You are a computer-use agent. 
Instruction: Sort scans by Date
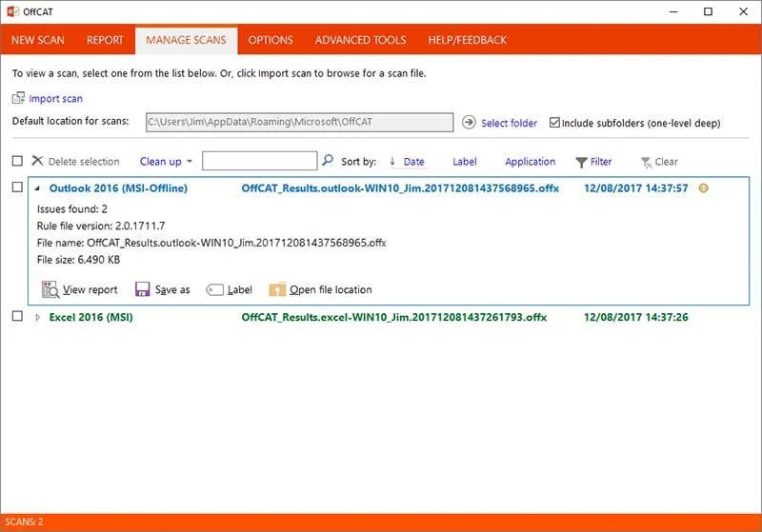click(x=414, y=162)
